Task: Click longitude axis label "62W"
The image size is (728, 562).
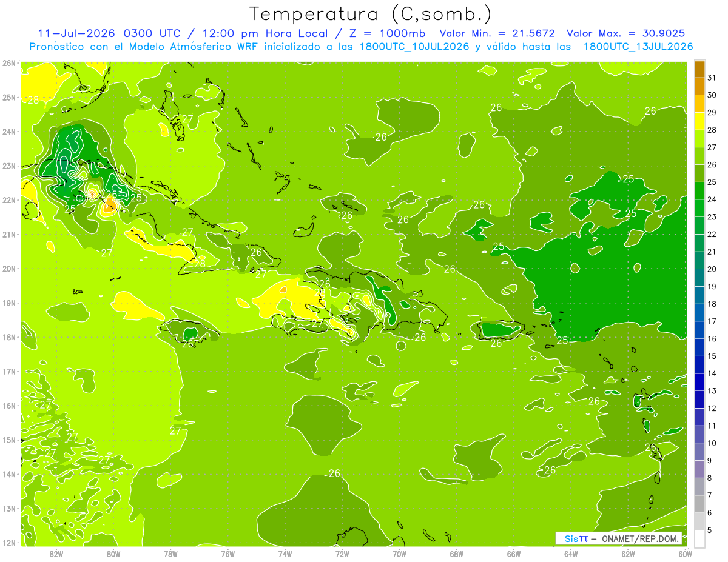Action: tap(627, 554)
